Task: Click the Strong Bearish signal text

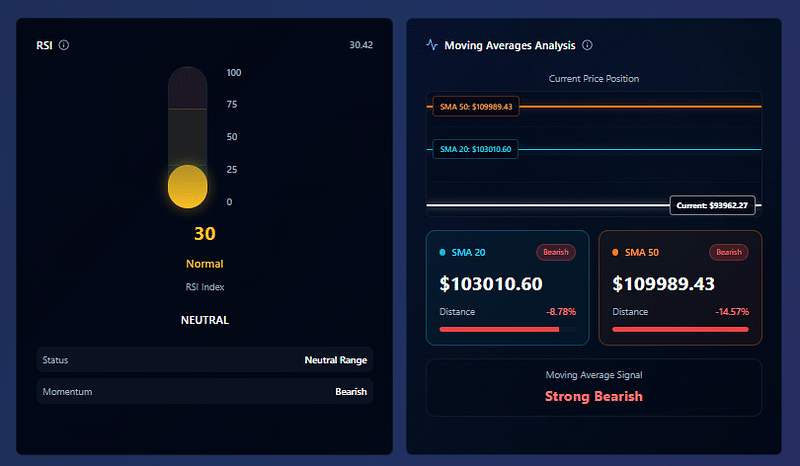Action: [593, 396]
